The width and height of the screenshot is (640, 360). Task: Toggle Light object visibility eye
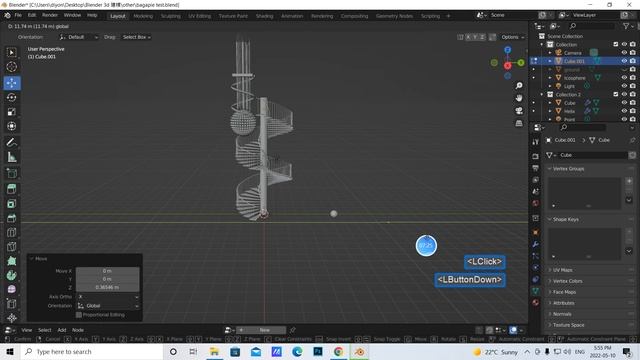click(x=624, y=86)
